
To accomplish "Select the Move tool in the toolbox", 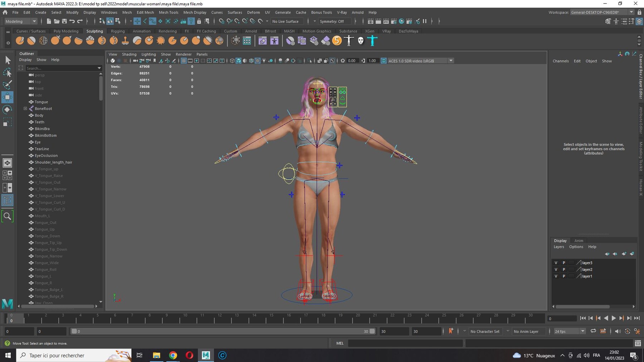I will (x=7, y=97).
